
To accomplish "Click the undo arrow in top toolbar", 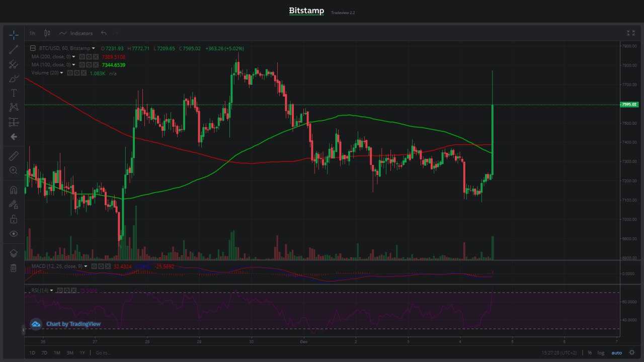I will click(104, 33).
